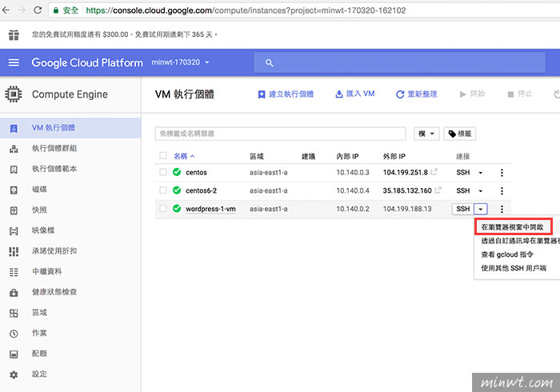Click the 映像檔 image icon in sidebar
Image resolution: width=560 pixels, height=392 pixels.
14,231
